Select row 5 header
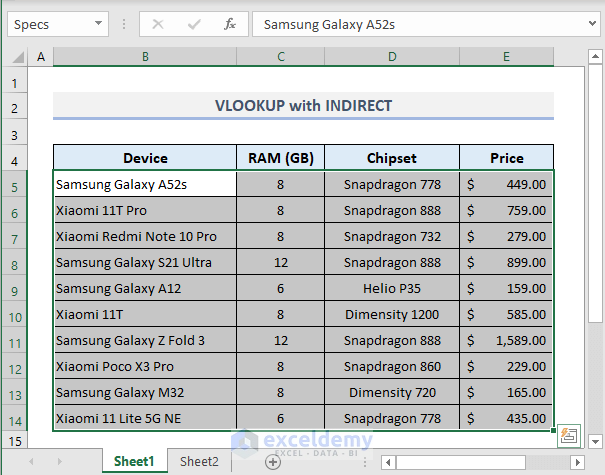 (15, 186)
